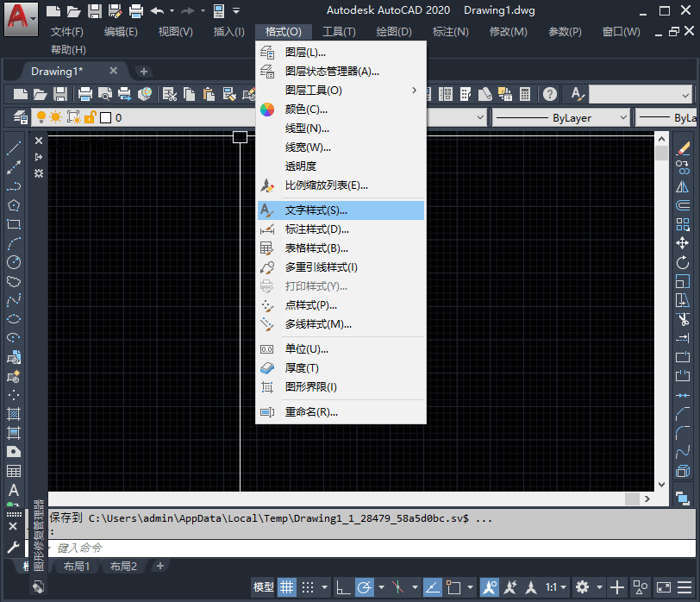Click the Move tool in modify toolbar
The height and width of the screenshot is (602, 700).
682,243
